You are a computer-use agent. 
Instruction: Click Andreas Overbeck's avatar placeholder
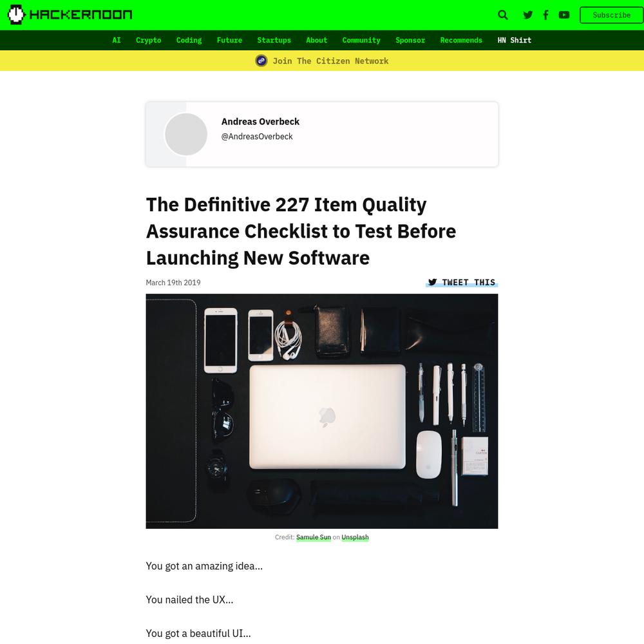186,135
